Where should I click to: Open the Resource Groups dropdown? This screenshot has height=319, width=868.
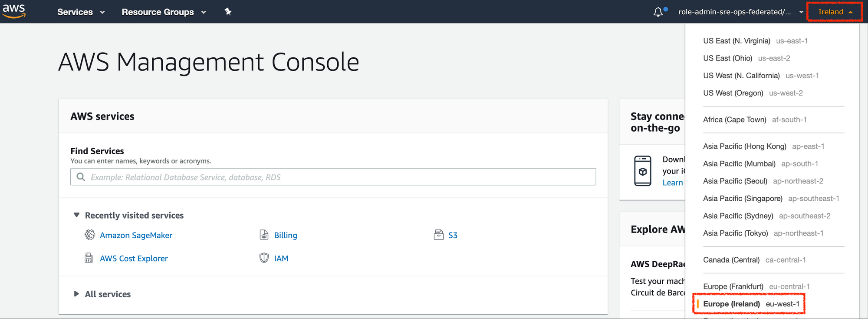click(x=164, y=12)
